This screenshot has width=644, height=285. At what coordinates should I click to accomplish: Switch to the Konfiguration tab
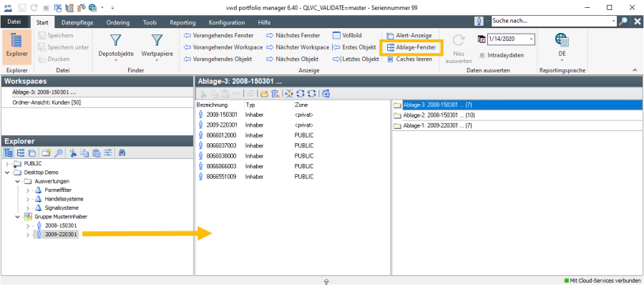click(227, 23)
